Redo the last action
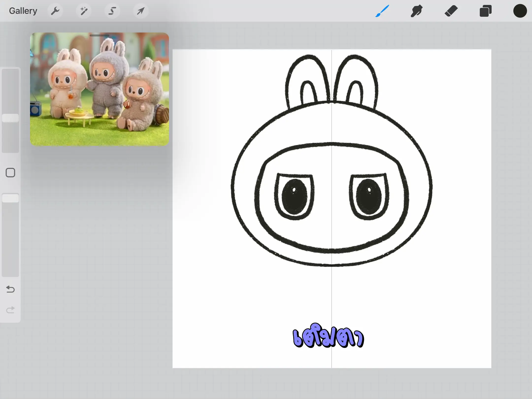 (x=10, y=310)
